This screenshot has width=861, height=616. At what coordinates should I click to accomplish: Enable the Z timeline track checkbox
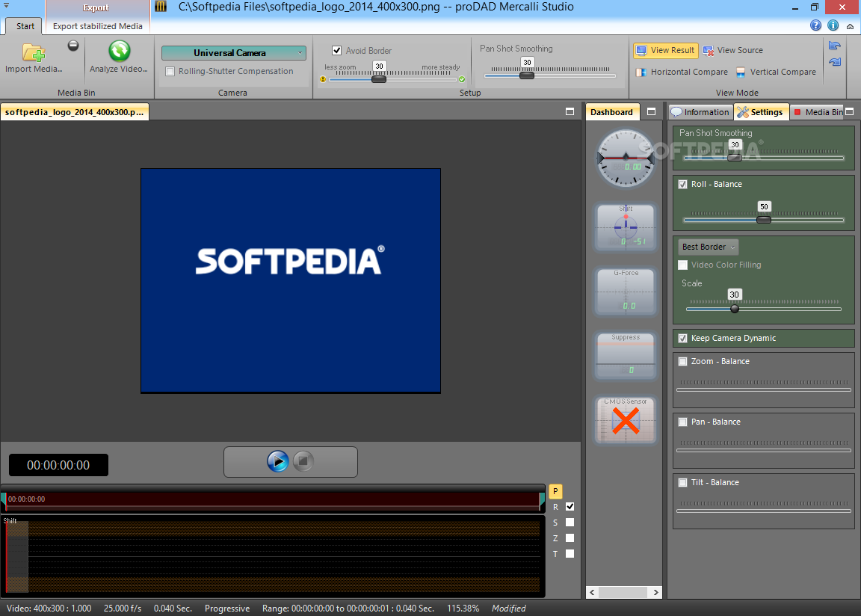coord(570,538)
